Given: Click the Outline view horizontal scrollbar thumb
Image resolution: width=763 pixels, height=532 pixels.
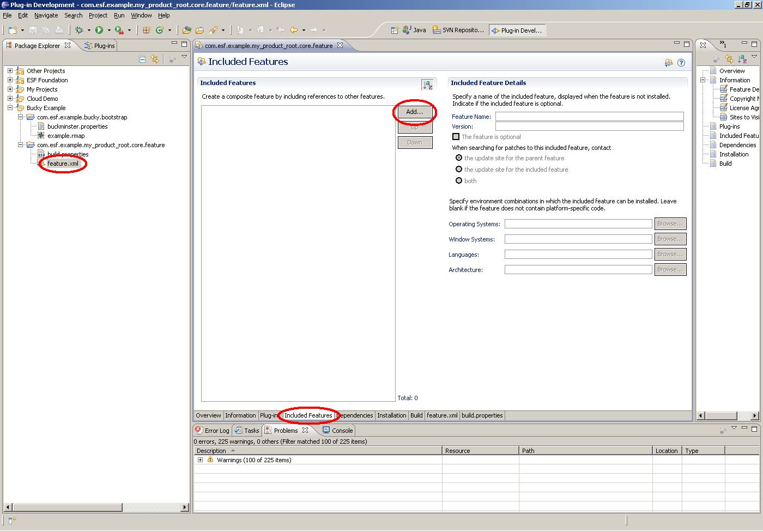Looking at the screenshot, I should pos(722,416).
